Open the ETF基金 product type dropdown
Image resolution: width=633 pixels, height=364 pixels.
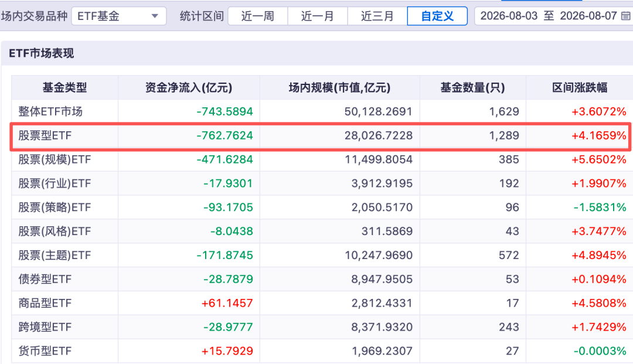click(118, 16)
